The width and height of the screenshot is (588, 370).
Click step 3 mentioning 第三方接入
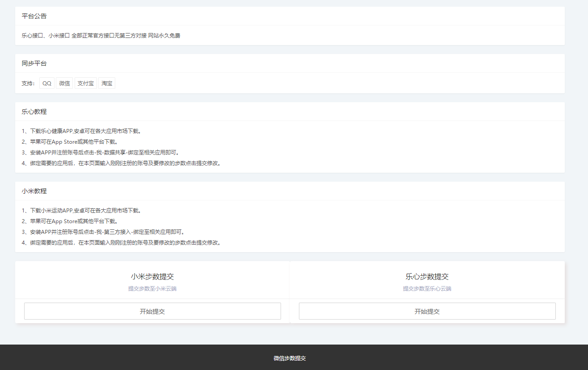pos(104,232)
